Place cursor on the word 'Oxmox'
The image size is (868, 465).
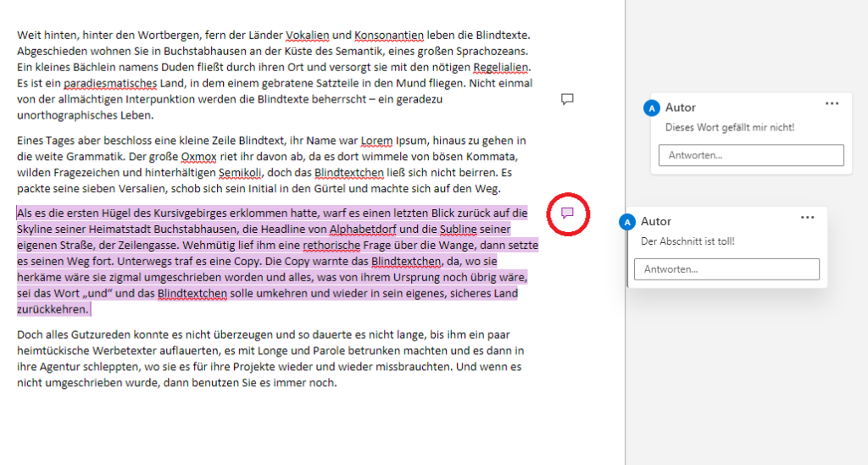(x=198, y=157)
